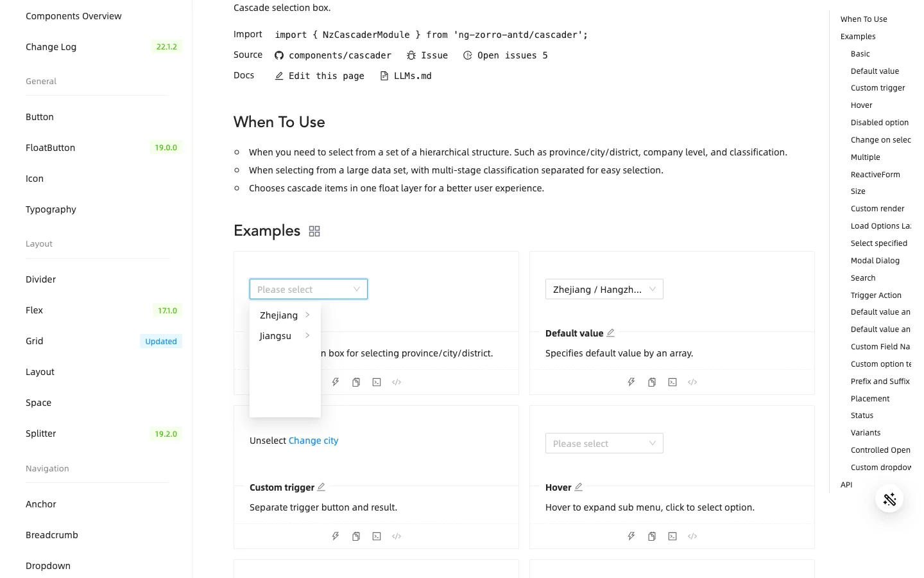The image size is (924, 578).
Task: Open the Zhejiang / Hangzh... cascader
Action: tap(604, 289)
